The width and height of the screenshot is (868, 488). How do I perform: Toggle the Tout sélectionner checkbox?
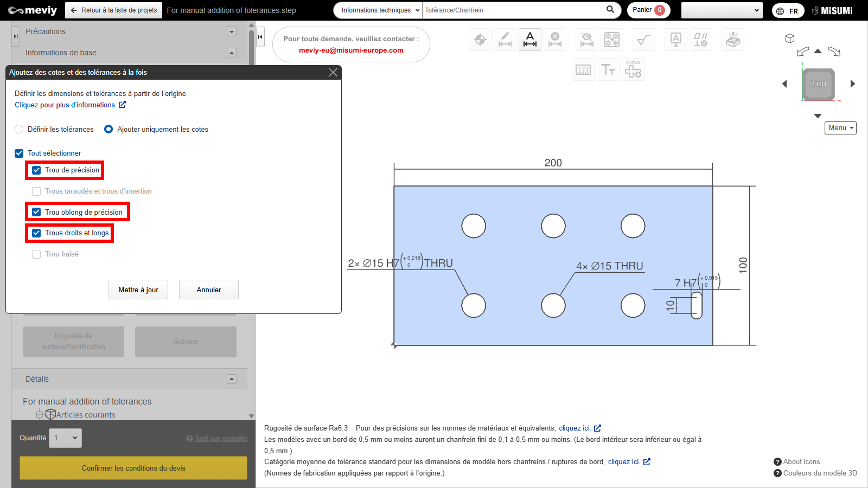[x=19, y=153]
